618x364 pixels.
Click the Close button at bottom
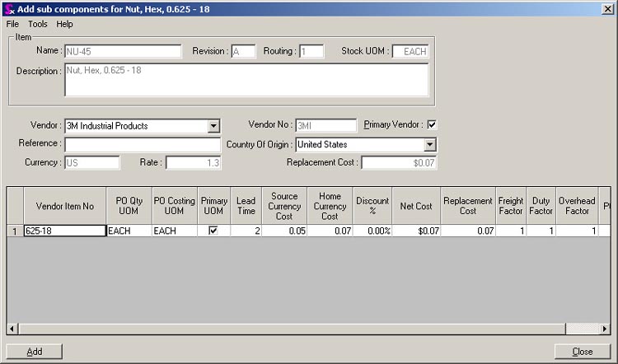point(583,352)
